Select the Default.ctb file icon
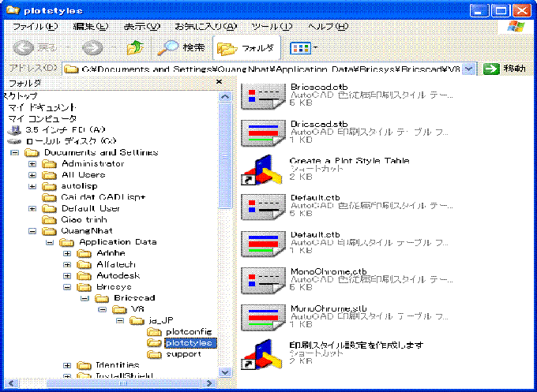This screenshot has width=537, height=392. pos(263,207)
